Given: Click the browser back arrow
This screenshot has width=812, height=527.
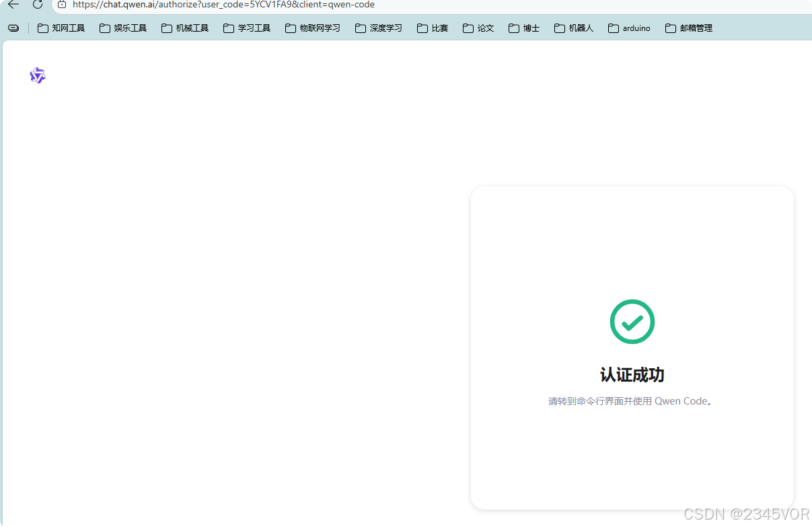Looking at the screenshot, I should coord(13,4).
